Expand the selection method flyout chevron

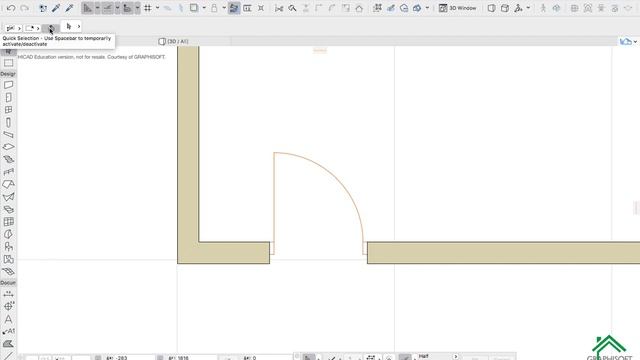tap(38, 28)
